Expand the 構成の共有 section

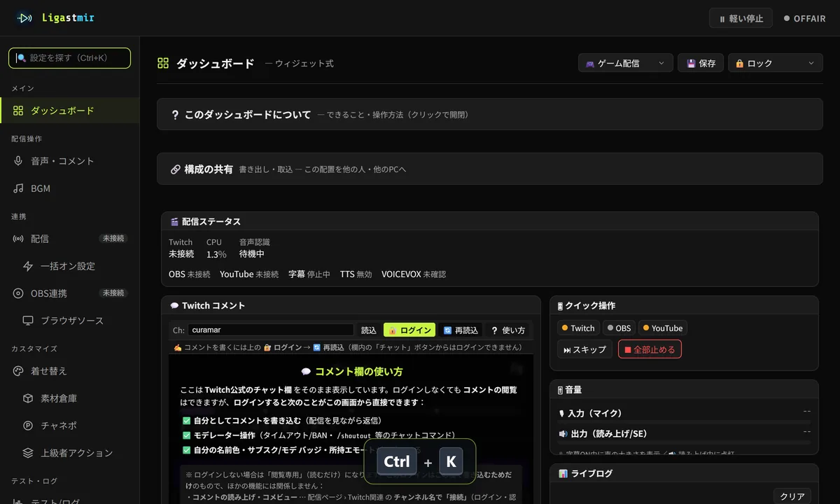pos(490,169)
